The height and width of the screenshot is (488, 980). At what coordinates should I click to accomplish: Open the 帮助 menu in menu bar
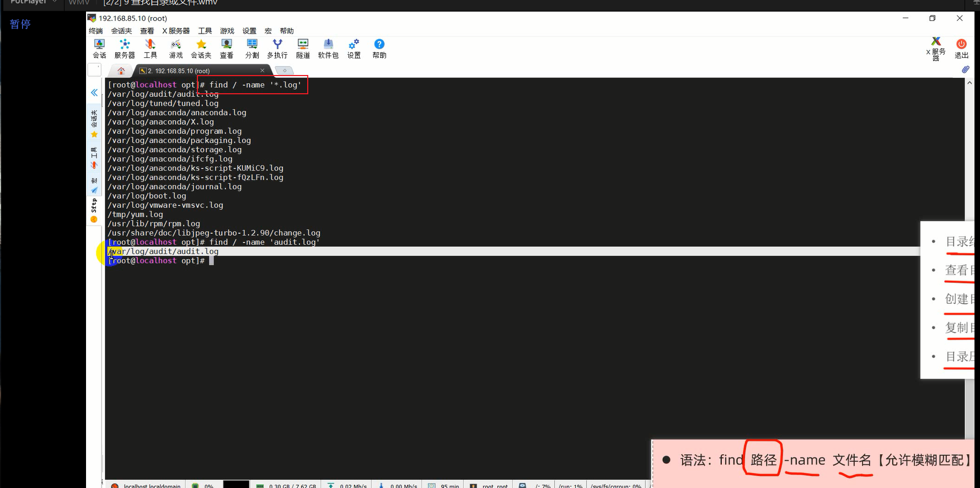[287, 31]
